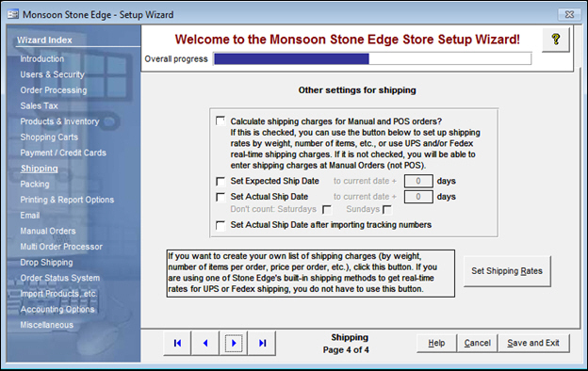Enable calculate shipping charges for Manual and POS orders
This screenshot has height=371, width=588.
click(x=220, y=121)
